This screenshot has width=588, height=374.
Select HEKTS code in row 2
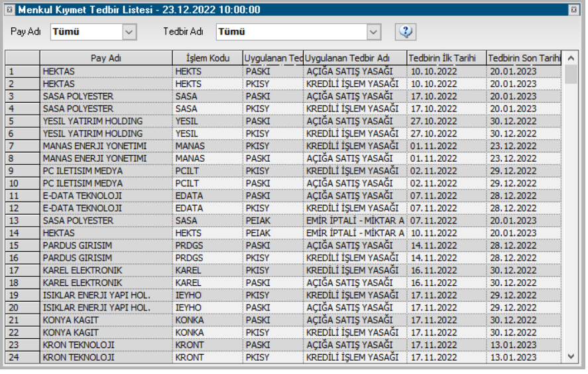pos(188,84)
